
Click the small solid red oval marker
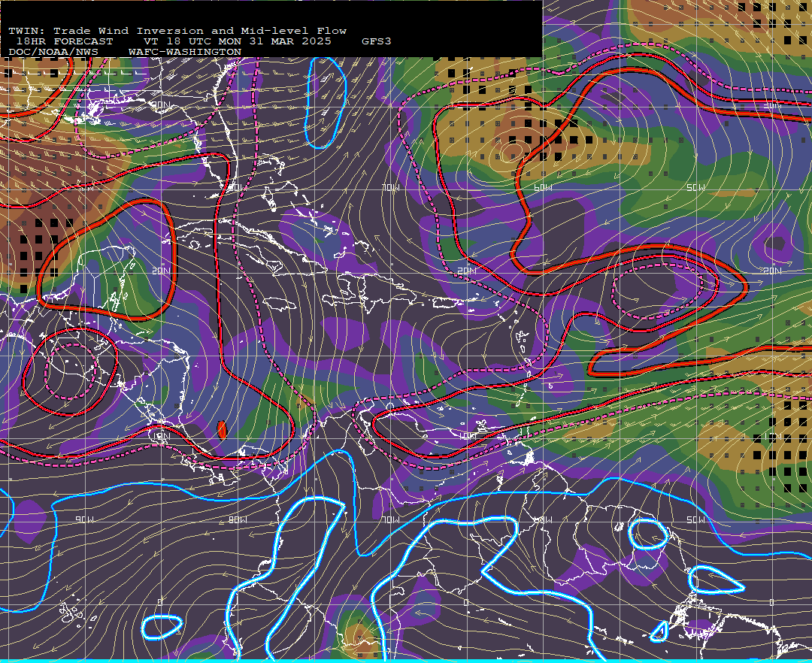[x=222, y=429]
